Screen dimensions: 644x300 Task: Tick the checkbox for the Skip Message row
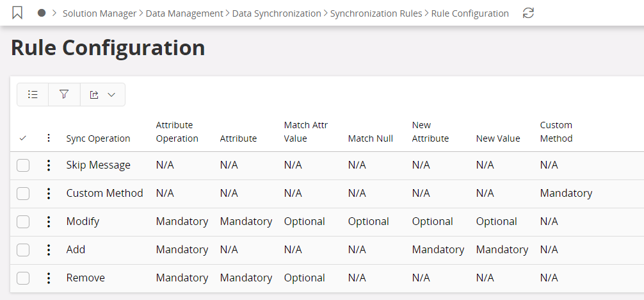[x=23, y=165]
